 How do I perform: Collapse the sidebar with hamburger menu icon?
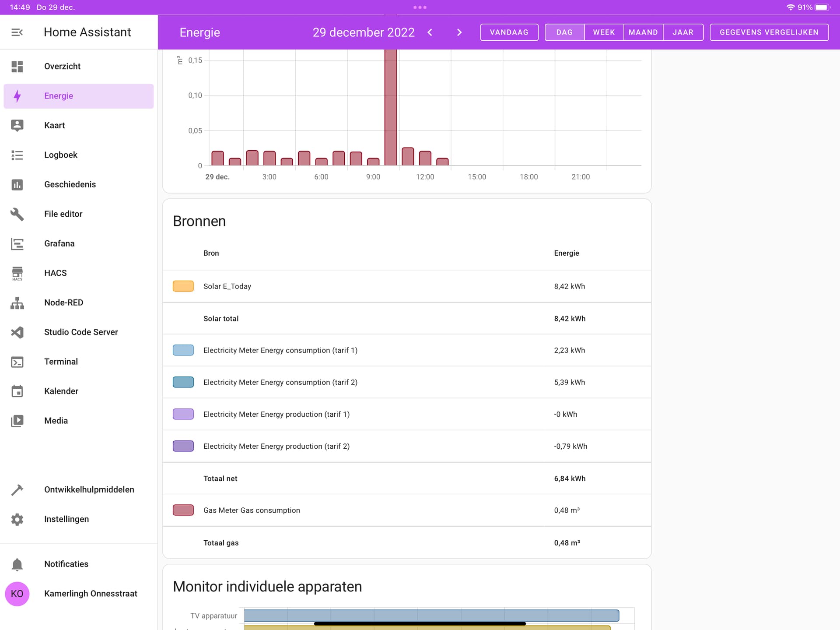(x=17, y=32)
